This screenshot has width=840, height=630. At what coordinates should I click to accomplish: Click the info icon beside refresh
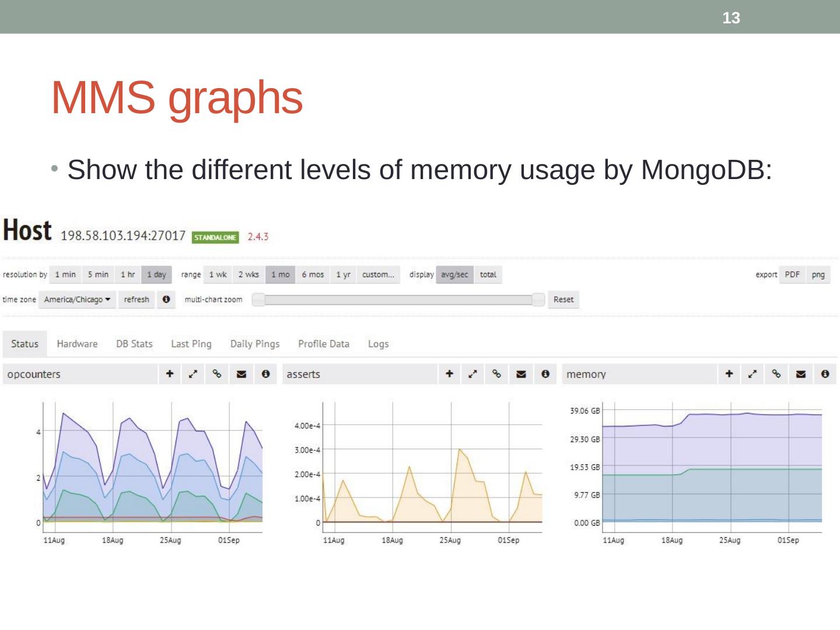(x=166, y=299)
